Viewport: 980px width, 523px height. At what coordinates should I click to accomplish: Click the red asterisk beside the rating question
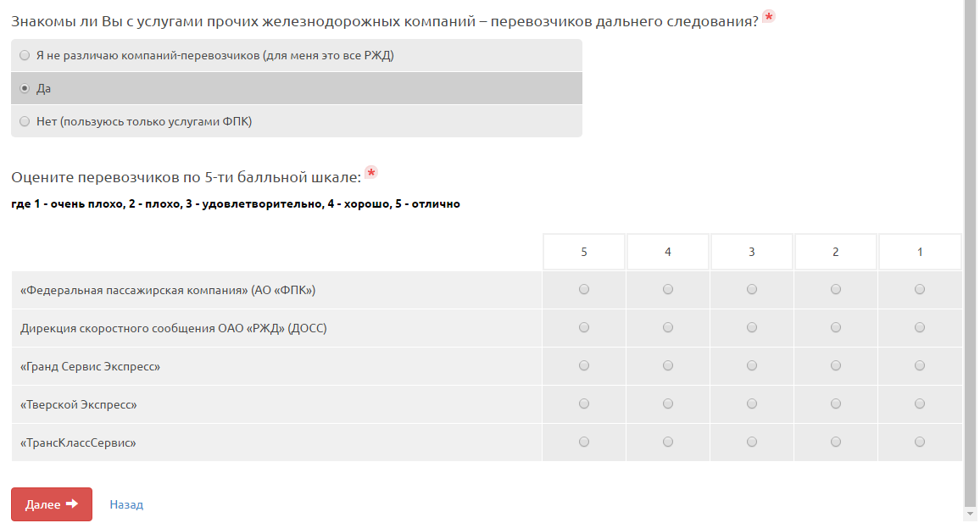(370, 173)
